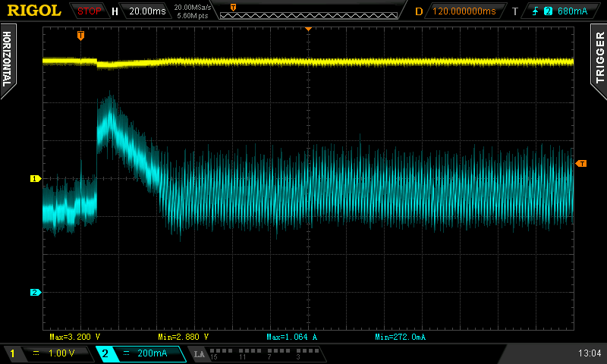Click the LA channel group labeled 7

coord(278,353)
